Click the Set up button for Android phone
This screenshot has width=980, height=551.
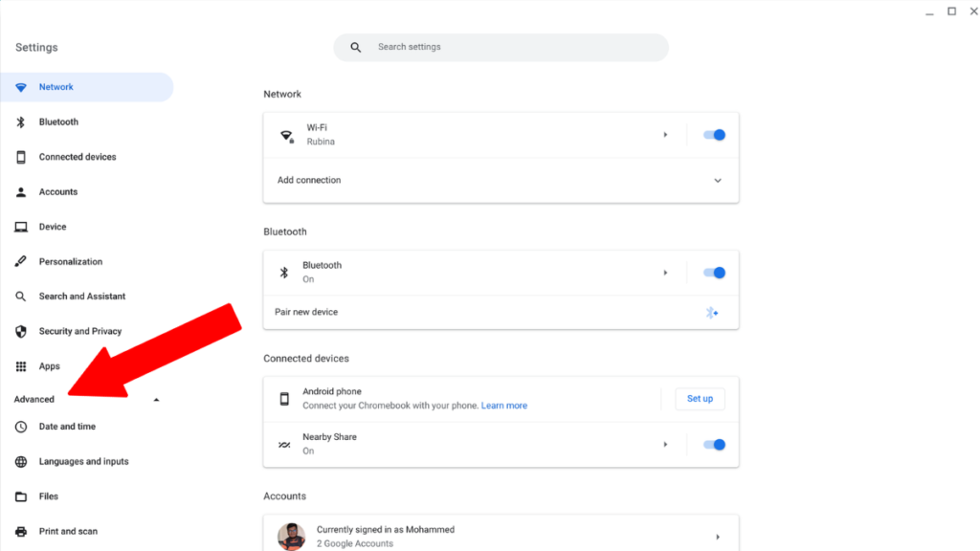point(700,398)
